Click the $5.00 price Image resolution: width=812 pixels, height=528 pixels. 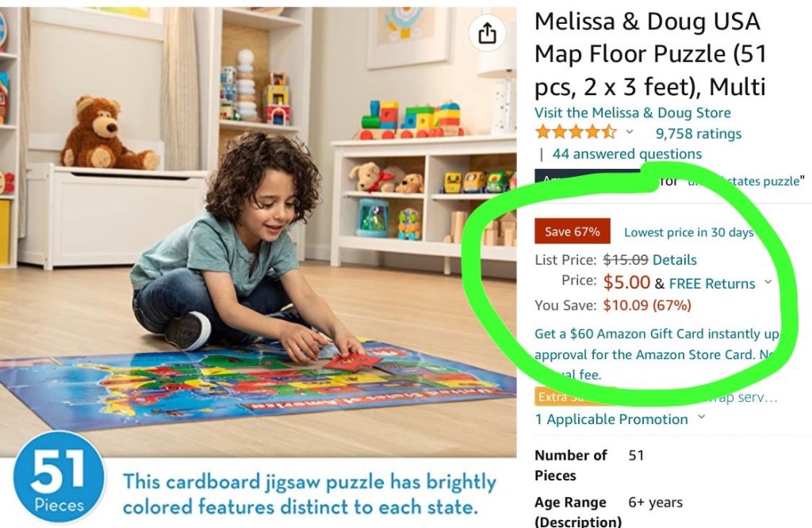point(626,282)
